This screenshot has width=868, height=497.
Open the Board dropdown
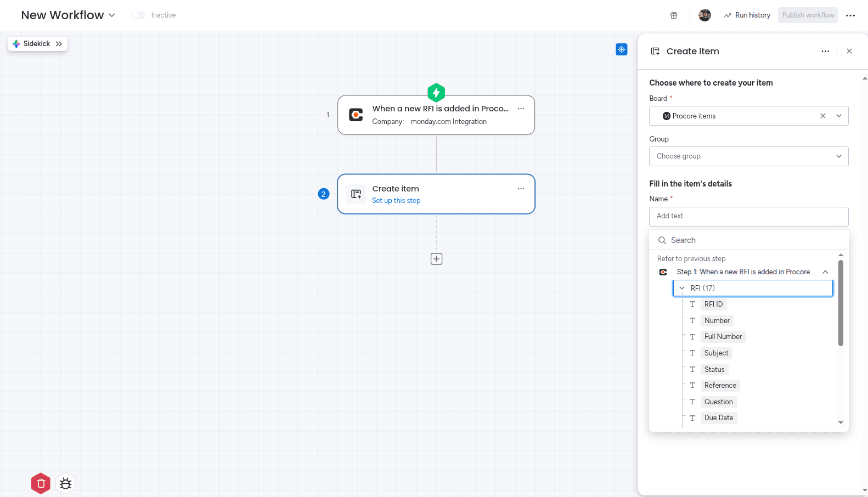click(x=838, y=116)
